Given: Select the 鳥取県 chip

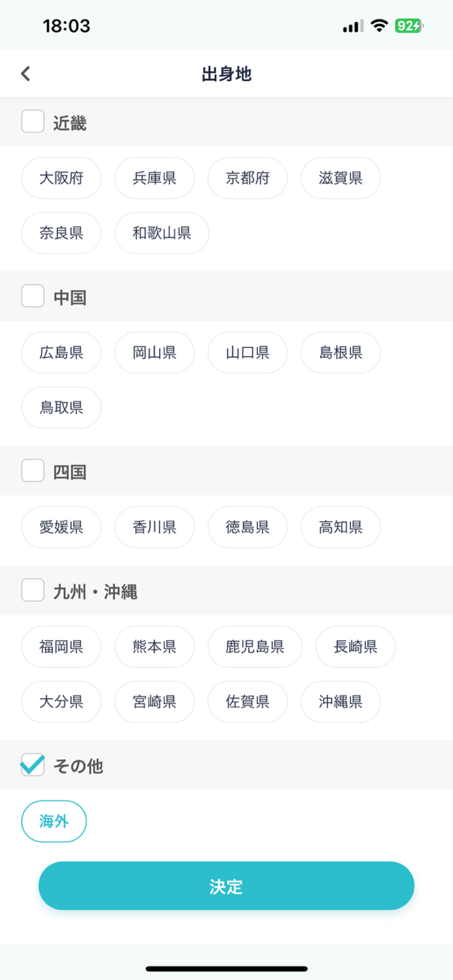Looking at the screenshot, I should click(61, 408).
